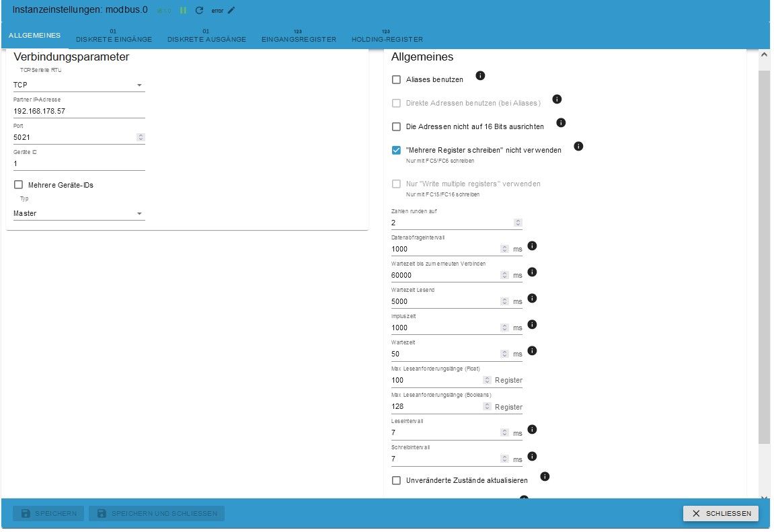Focus the Schreibintervall input field
The image size is (774, 532).
coord(445,459)
